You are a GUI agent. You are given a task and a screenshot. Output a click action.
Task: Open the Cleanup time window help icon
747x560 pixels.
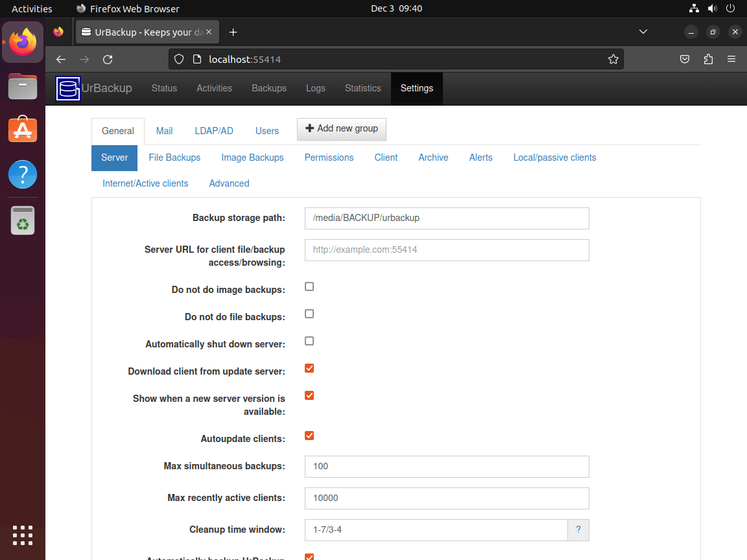coord(578,530)
